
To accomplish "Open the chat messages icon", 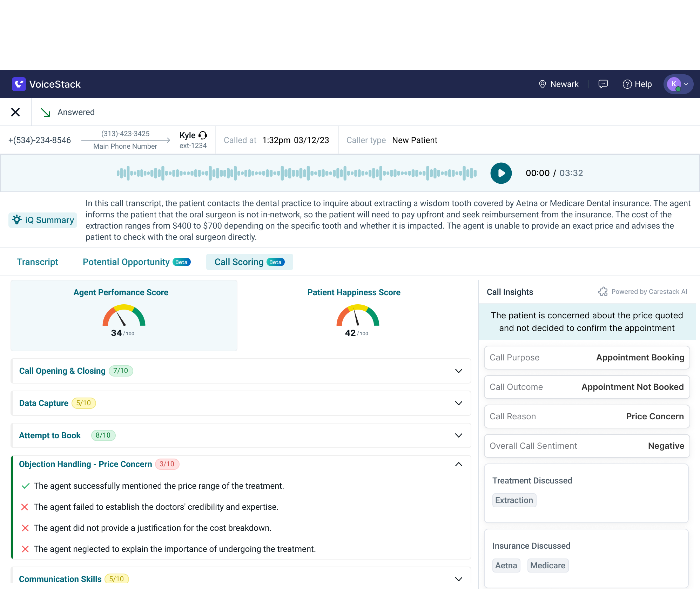I will [603, 84].
